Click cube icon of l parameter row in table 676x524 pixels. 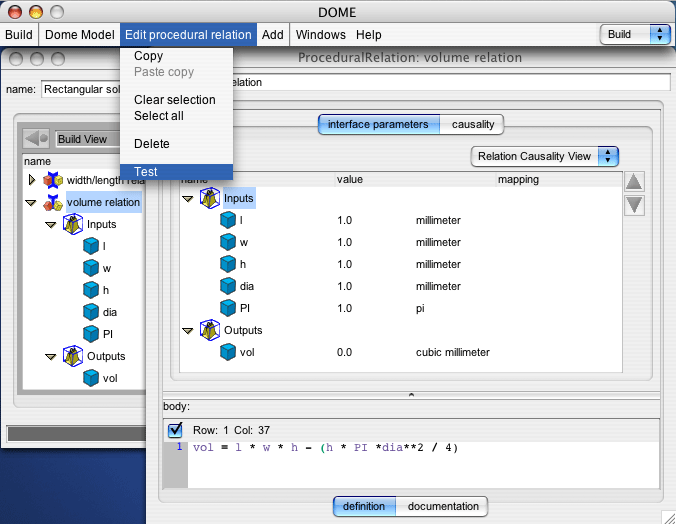pyautogui.click(x=228, y=220)
